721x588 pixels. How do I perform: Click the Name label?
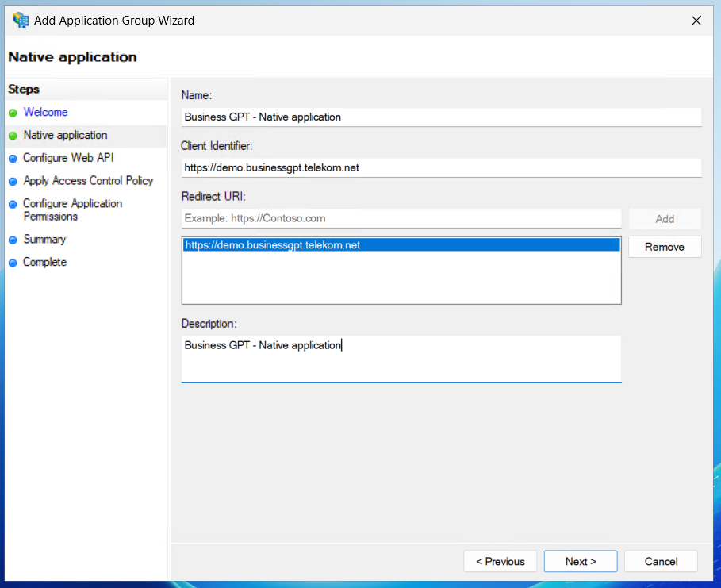tap(197, 95)
